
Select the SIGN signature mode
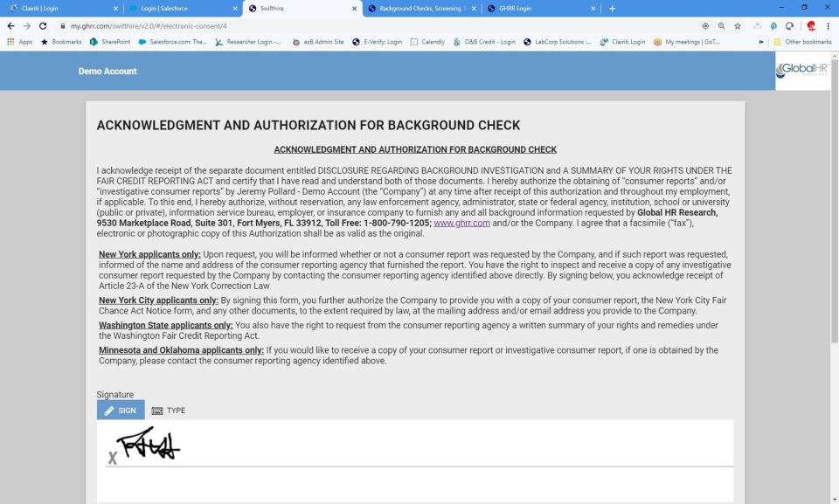[121, 411]
